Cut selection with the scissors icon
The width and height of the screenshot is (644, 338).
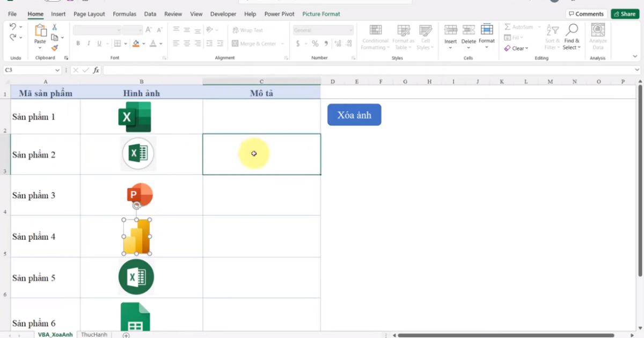[x=54, y=27]
